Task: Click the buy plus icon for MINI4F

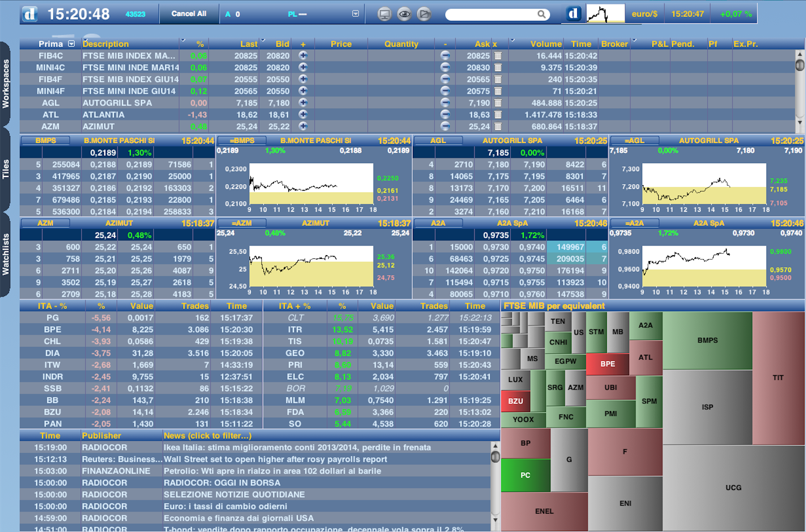Action: [303, 90]
